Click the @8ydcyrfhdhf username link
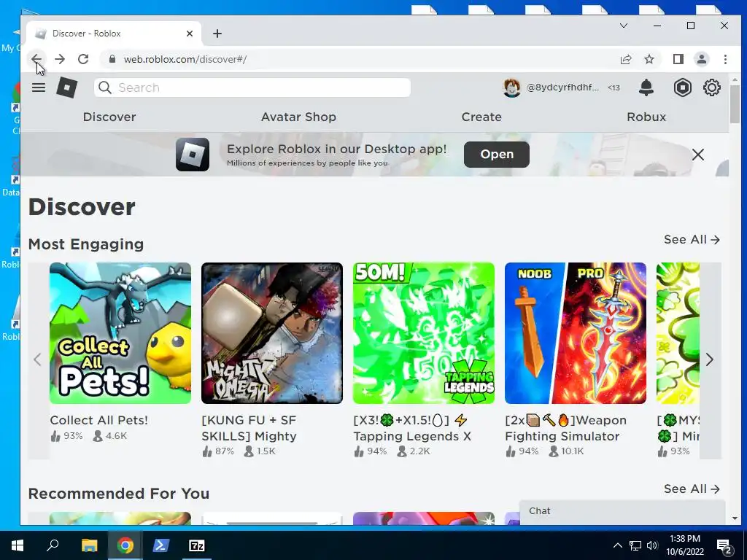This screenshot has height=560, width=747. 562,87
